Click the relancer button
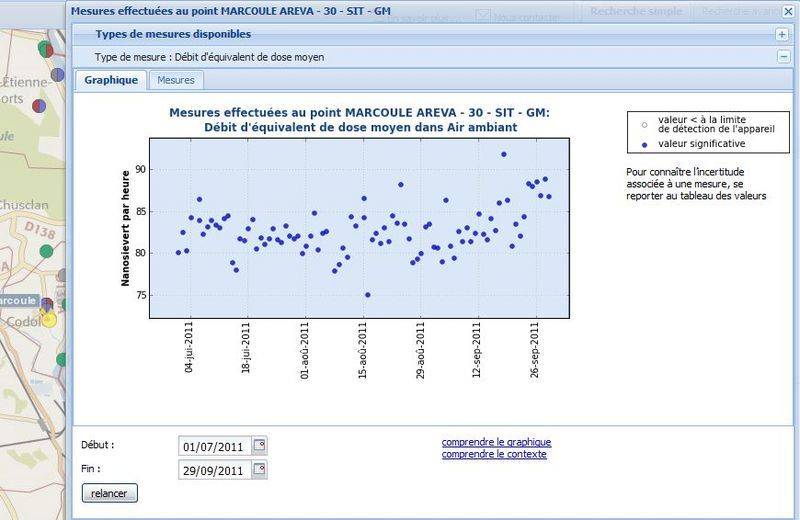Image resolution: width=800 pixels, height=520 pixels. [x=109, y=493]
